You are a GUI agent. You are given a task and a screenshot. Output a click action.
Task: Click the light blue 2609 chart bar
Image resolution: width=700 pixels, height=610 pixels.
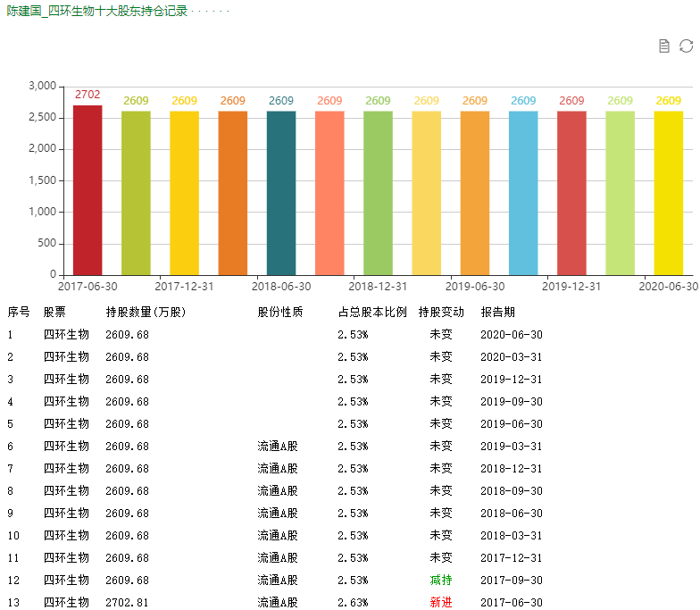point(523,193)
